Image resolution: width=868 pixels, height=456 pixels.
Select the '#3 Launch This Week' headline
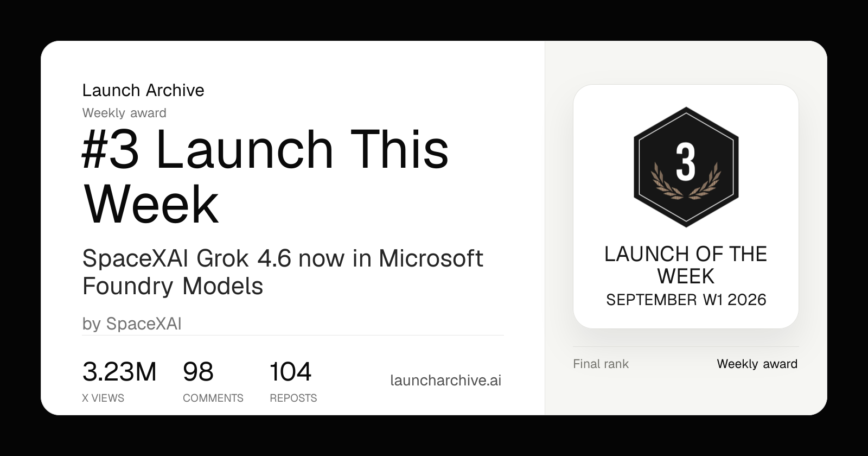pos(265,176)
